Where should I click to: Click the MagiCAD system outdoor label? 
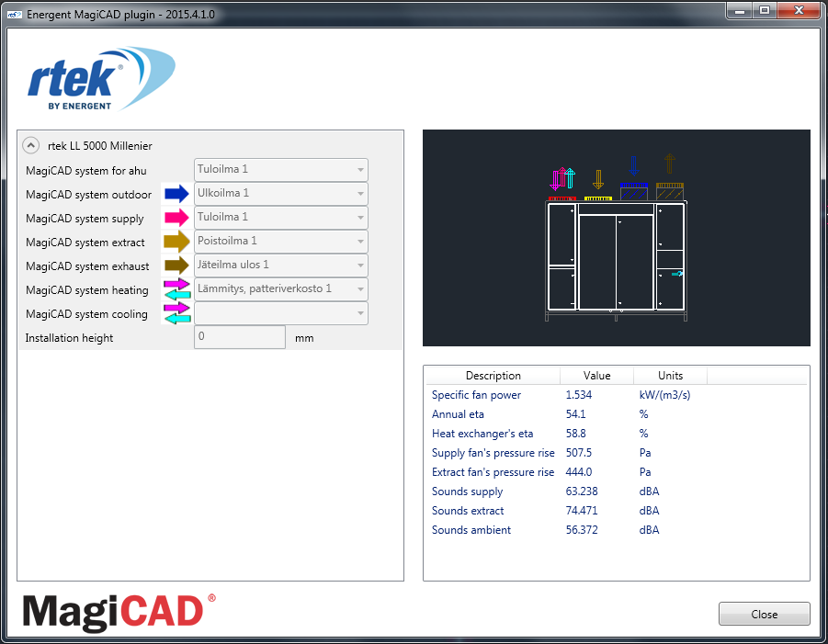coord(89,194)
